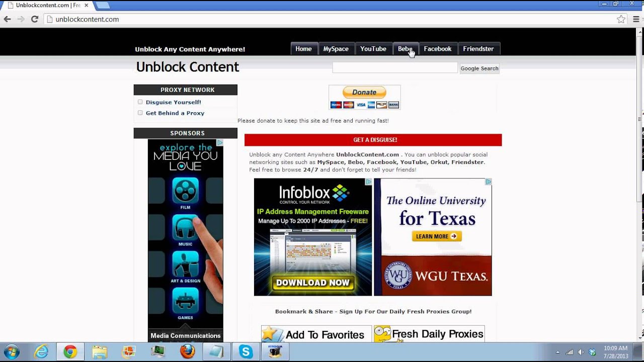Bookmark the page with the star icon
The height and width of the screenshot is (362, 644).
pos(621,19)
